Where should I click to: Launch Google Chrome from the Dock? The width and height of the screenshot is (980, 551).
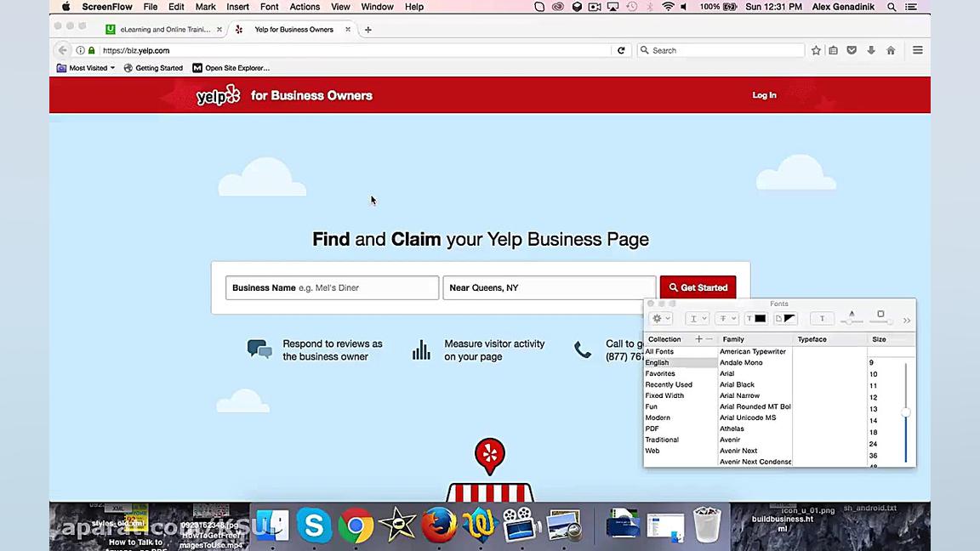click(x=356, y=525)
